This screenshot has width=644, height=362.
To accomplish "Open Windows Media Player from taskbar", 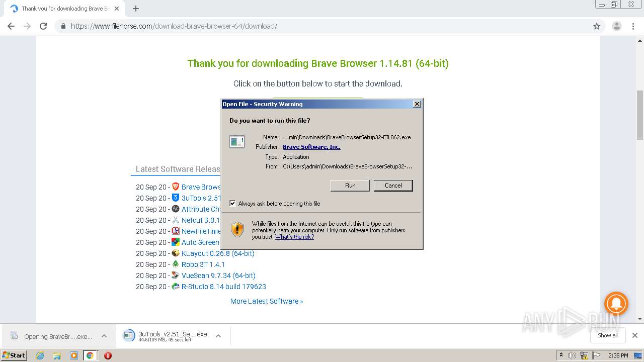I will [x=73, y=355].
